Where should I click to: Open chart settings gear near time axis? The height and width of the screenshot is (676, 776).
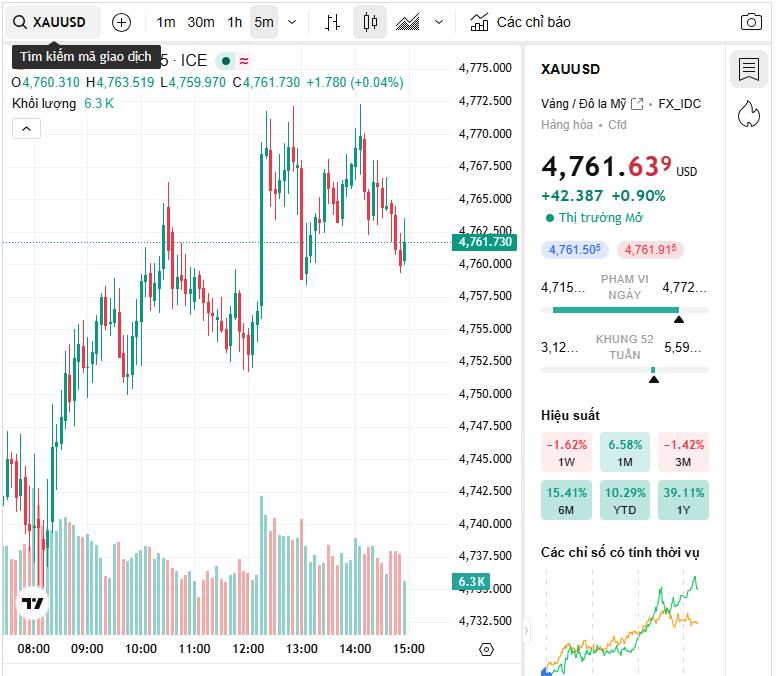click(x=487, y=649)
